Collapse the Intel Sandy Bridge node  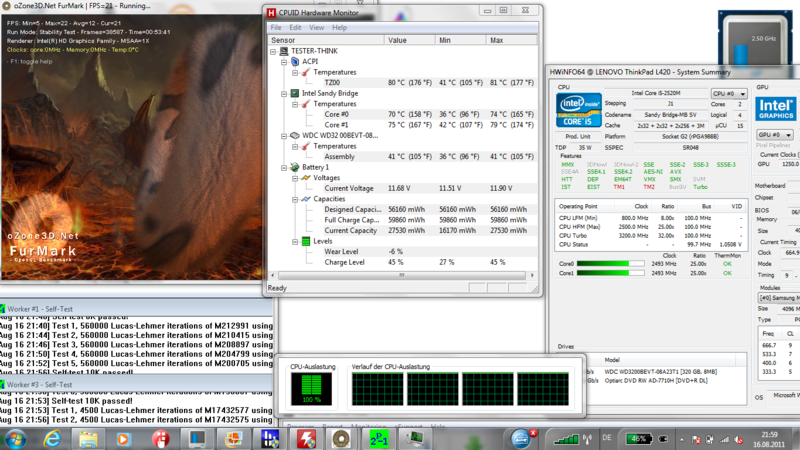pos(284,93)
